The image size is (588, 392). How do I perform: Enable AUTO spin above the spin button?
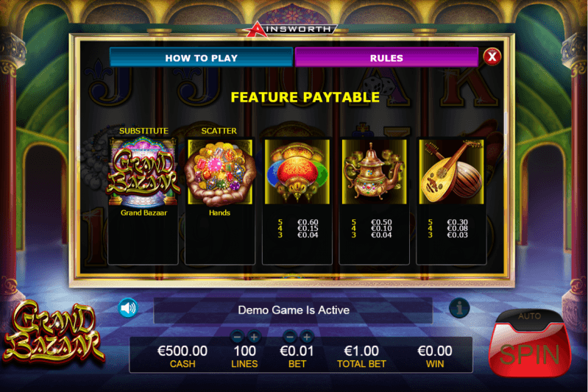point(530,318)
